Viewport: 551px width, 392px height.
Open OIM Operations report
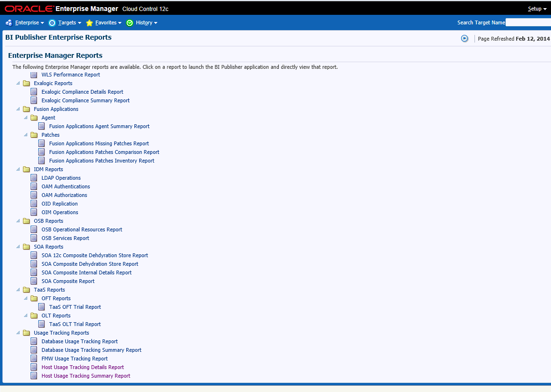point(60,212)
